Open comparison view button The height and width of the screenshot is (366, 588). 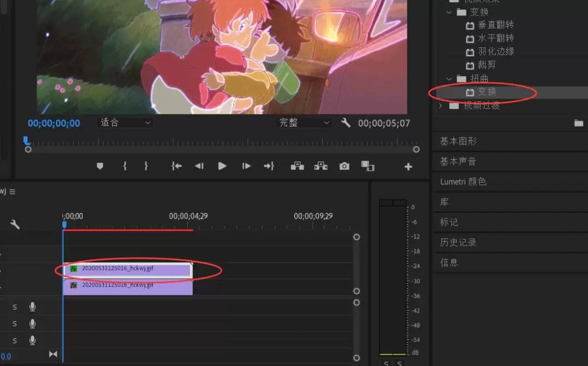click(367, 166)
